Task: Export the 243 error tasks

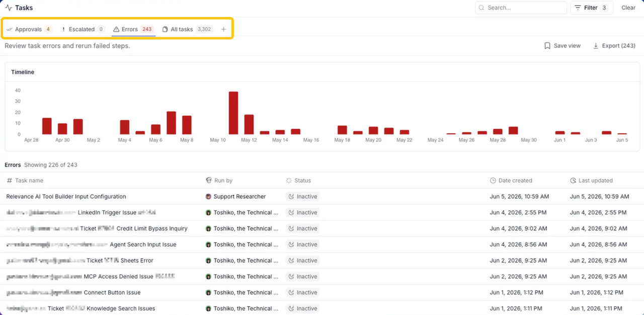Action: point(614,46)
